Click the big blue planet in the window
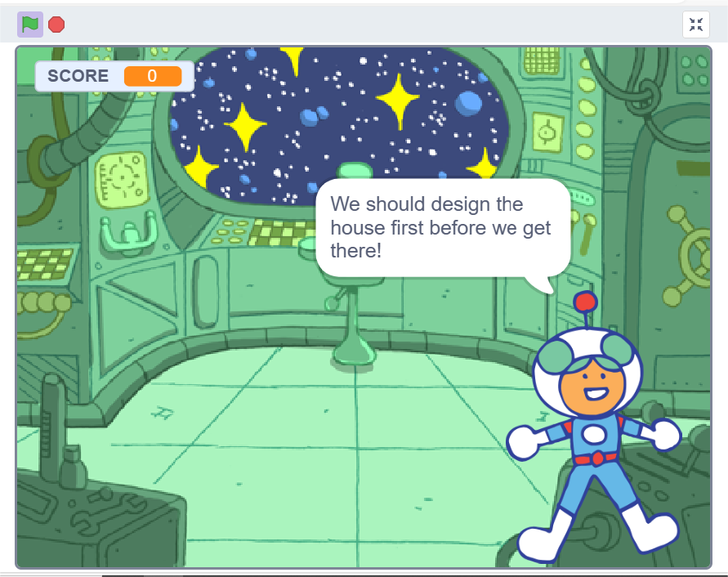Image resolution: width=728 pixels, height=577 pixels. (x=469, y=103)
